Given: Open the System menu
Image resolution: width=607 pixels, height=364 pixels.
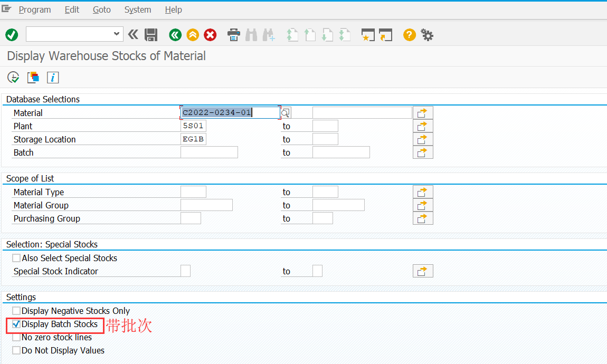Looking at the screenshot, I should tap(137, 9).
